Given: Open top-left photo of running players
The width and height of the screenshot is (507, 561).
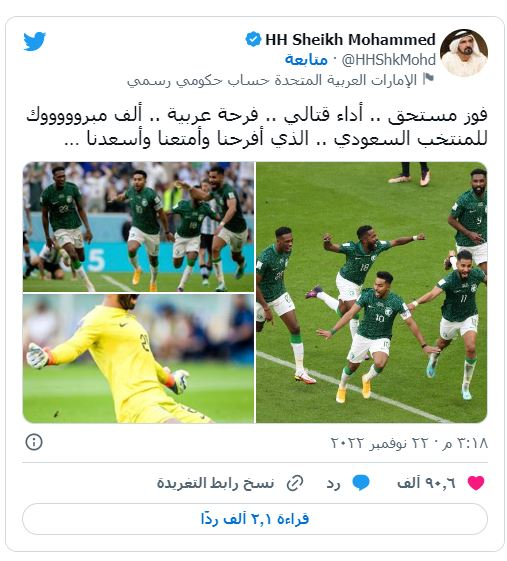Looking at the screenshot, I should pyautogui.click(x=138, y=227).
